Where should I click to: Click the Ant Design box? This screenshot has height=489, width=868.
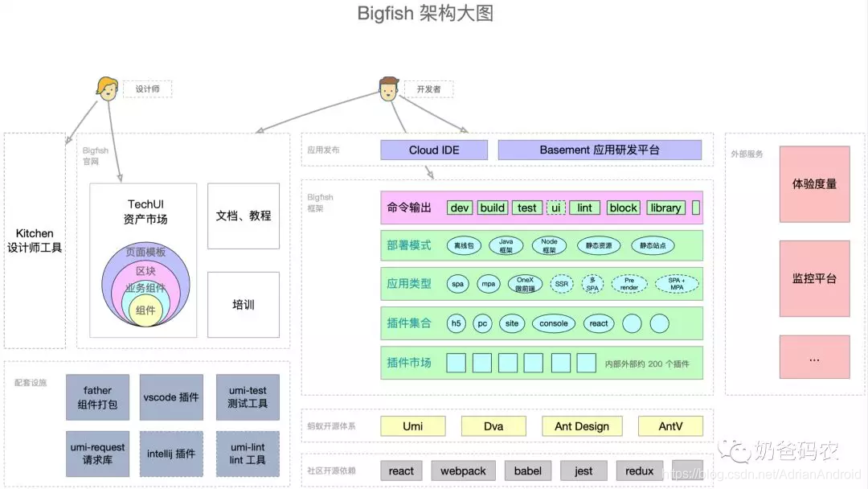click(582, 425)
